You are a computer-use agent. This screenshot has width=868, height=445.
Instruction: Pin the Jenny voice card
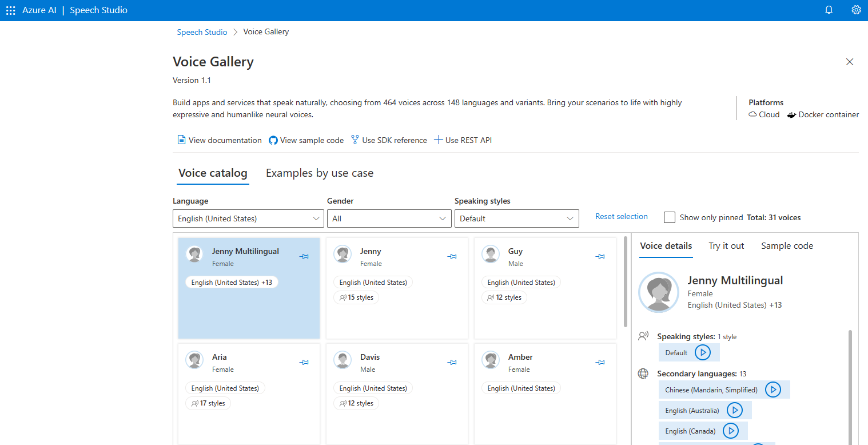pos(452,257)
